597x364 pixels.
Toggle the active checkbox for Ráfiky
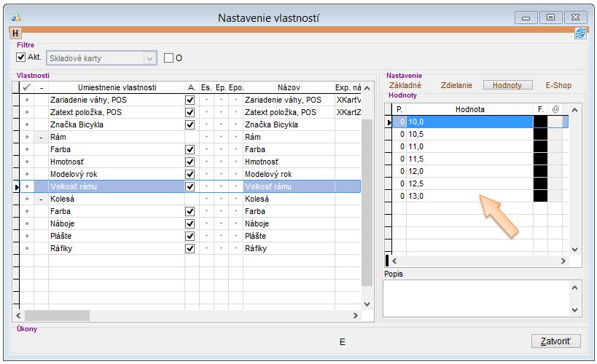point(190,248)
